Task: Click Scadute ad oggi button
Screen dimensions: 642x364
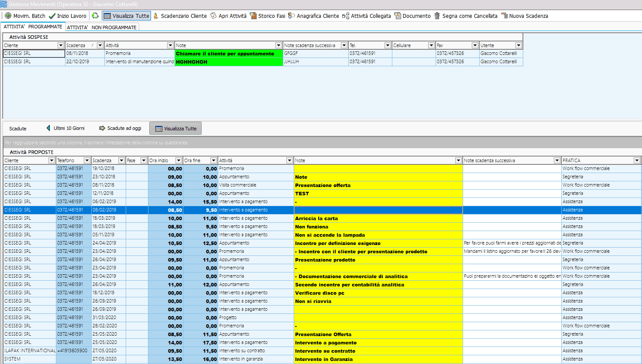Action: (x=120, y=128)
